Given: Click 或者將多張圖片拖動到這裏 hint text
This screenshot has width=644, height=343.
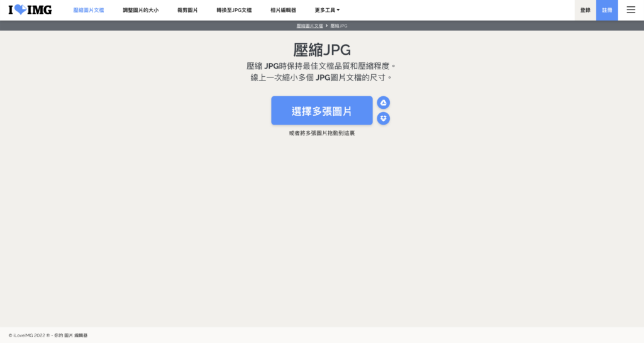Looking at the screenshot, I should click(x=321, y=133).
